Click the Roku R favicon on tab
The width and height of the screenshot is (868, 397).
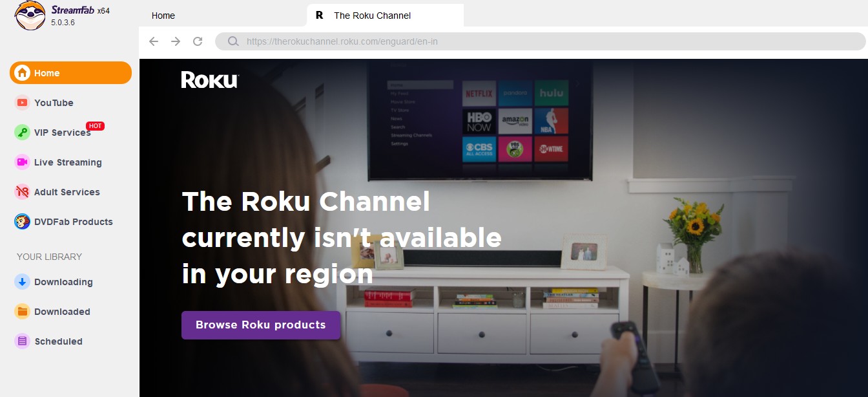pyautogui.click(x=319, y=15)
